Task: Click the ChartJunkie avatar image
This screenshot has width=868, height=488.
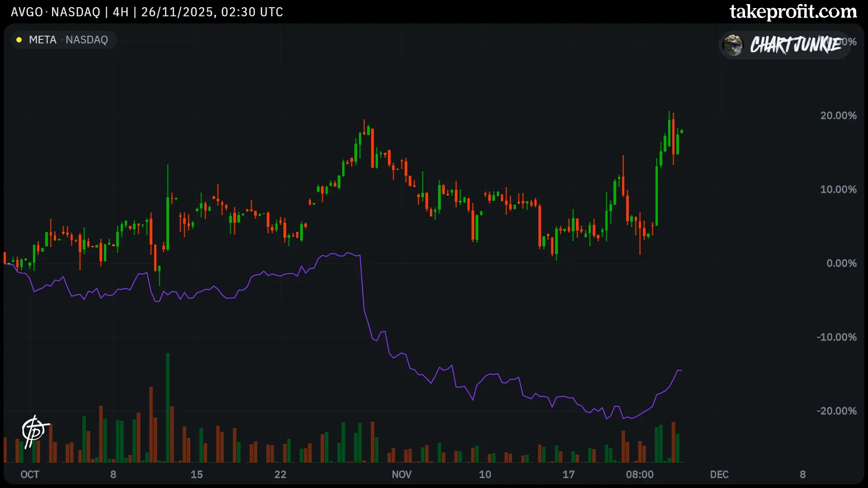Action: [733, 45]
